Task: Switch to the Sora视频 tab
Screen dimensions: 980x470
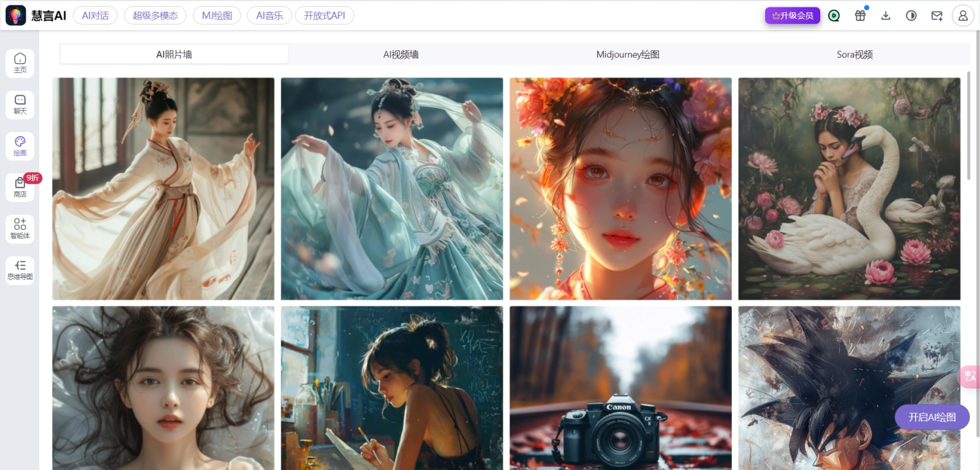Action: coord(854,54)
